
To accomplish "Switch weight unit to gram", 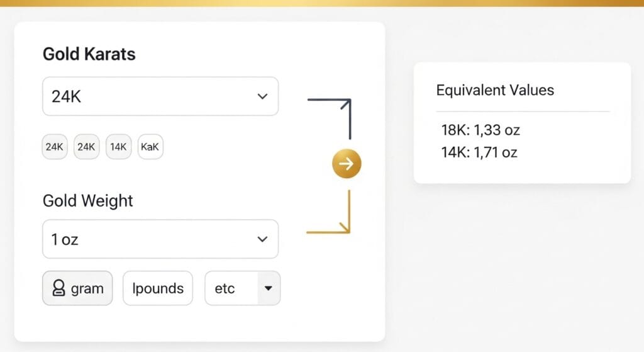I will coord(77,288).
